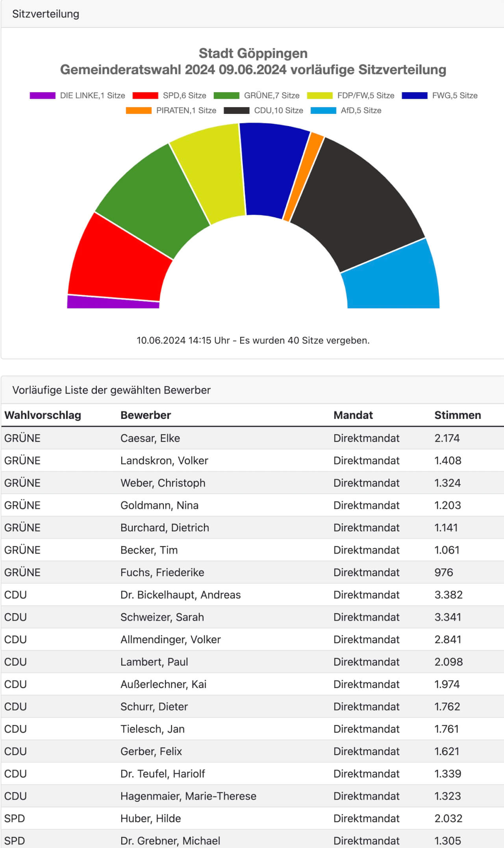Click the vote count 2.174

pyautogui.click(x=447, y=438)
